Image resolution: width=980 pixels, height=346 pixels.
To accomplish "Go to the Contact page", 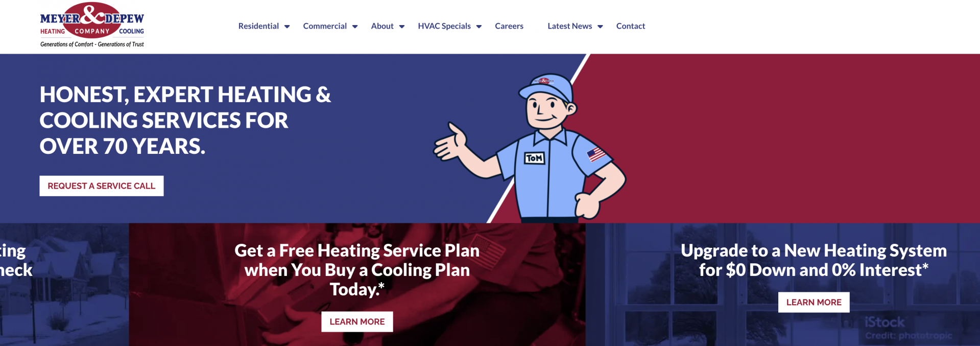I will (631, 26).
